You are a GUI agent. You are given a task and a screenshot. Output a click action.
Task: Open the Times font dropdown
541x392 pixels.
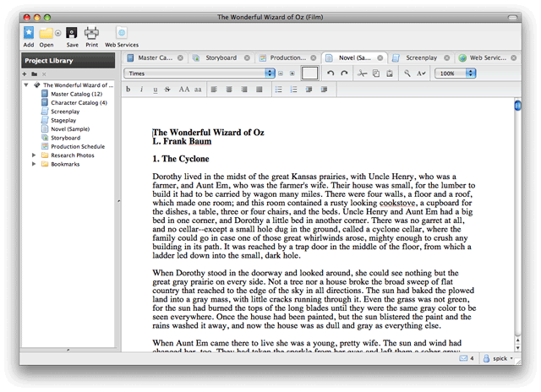[x=199, y=73]
